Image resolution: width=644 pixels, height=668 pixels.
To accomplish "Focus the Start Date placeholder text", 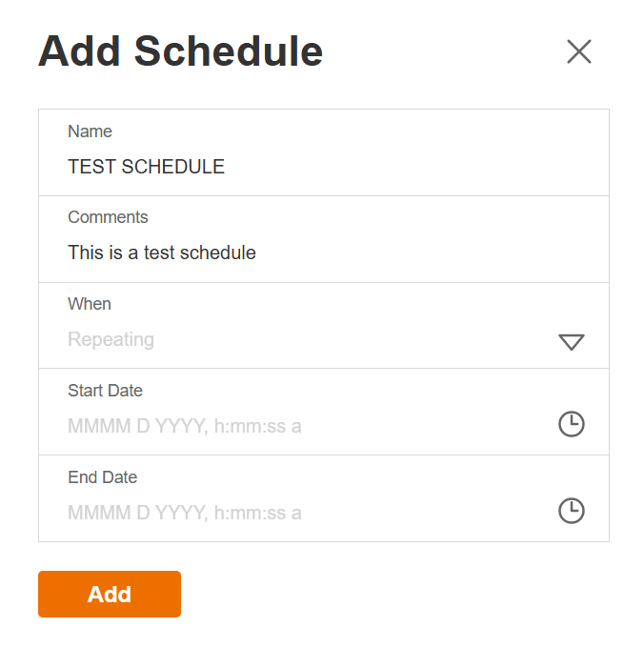I will point(184,426).
